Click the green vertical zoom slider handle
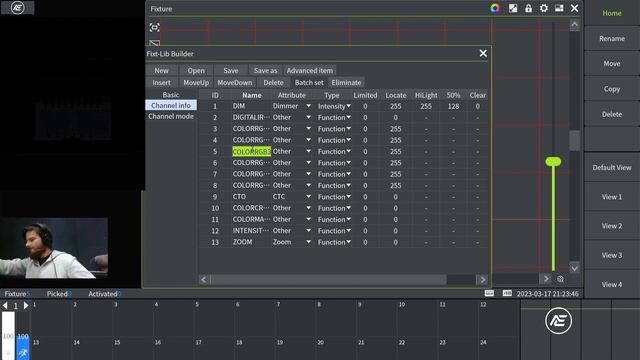Image resolution: width=640 pixels, height=360 pixels. coord(553,162)
